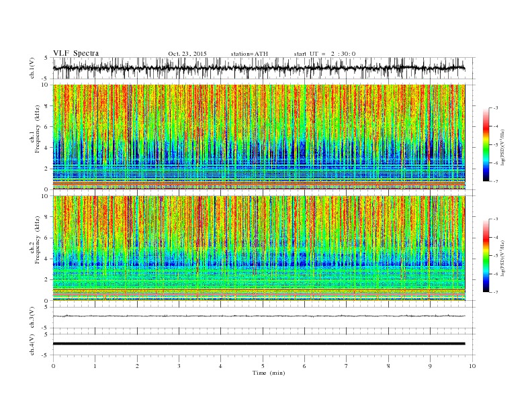
Task: Click the 'ch.1(V)' waveform axis label
Action: point(32,68)
